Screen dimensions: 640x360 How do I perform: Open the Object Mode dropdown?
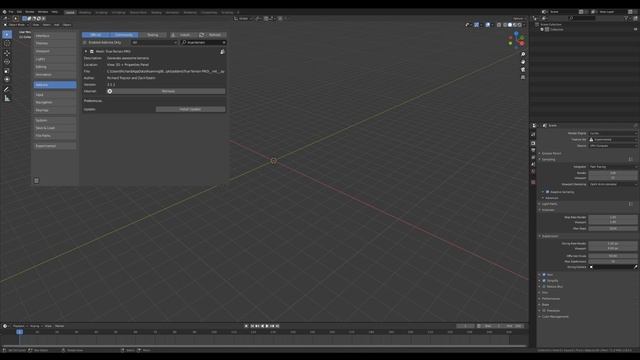17,25
